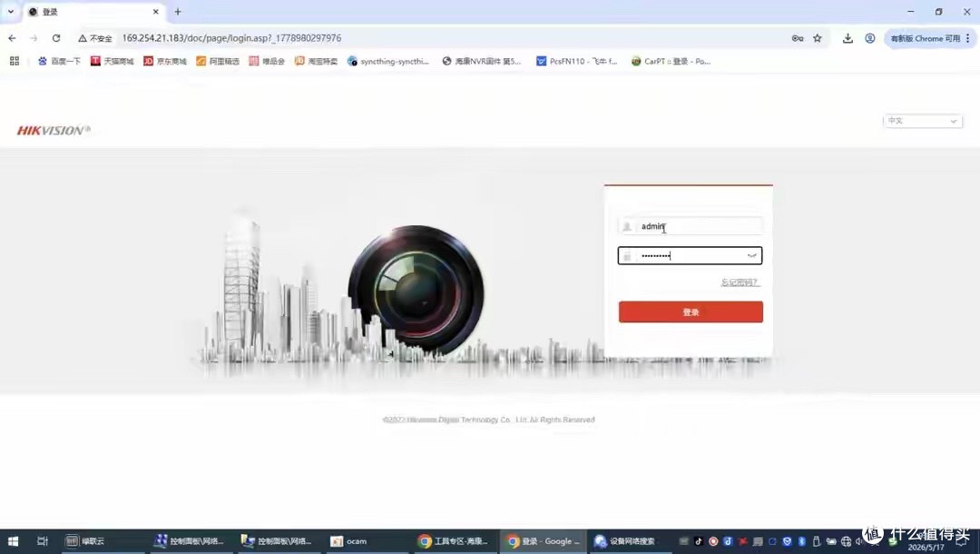Screen dimensions: 980x554
Task: Open PcsFN110 bookmark
Action: [577, 61]
